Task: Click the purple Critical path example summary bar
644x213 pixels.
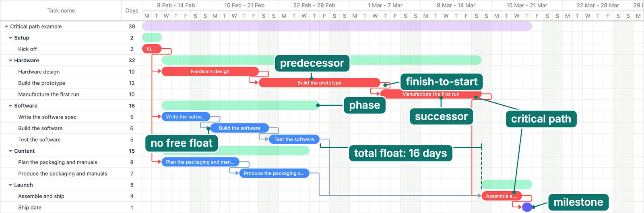Action: (337, 26)
